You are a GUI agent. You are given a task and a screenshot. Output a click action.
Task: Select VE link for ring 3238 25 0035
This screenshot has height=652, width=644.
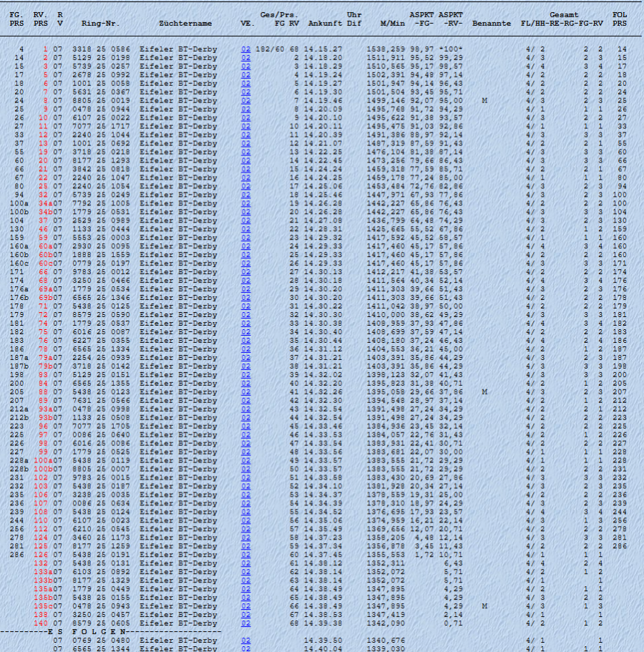246,495
